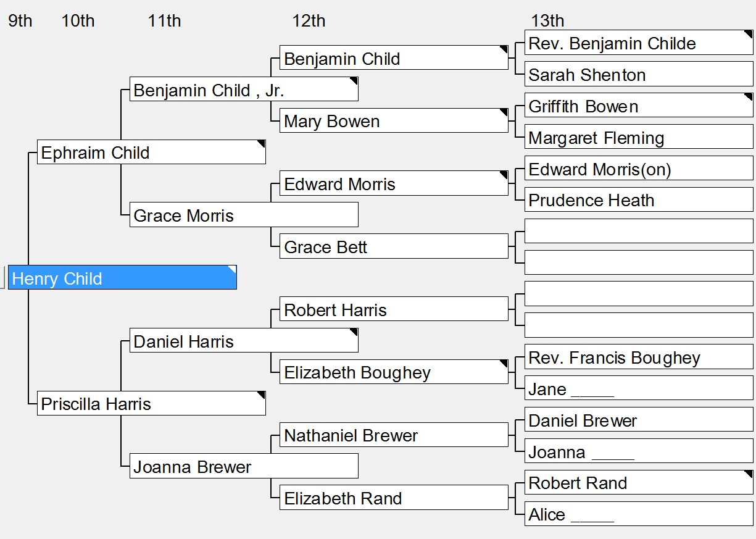Screen dimensions: 756x539
Task: Click the empty parent box above Grace Bett's lower one
Action: click(639, 231)
